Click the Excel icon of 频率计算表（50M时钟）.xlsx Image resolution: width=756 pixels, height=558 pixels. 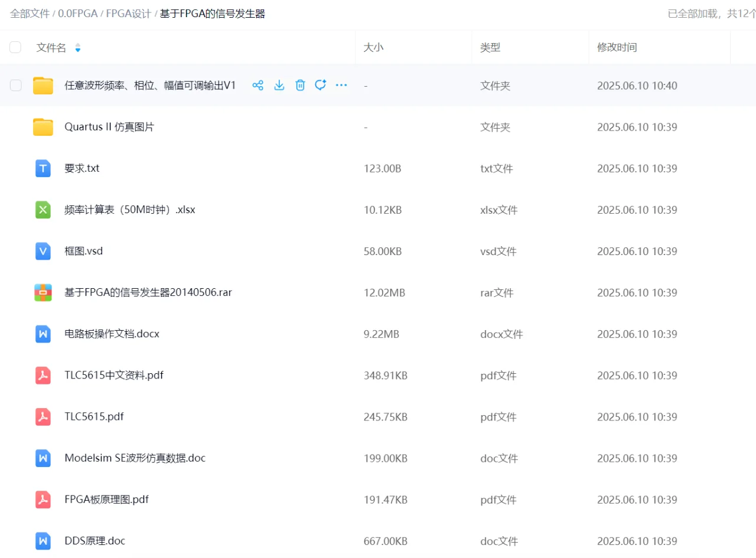click(x=43, y=210)
